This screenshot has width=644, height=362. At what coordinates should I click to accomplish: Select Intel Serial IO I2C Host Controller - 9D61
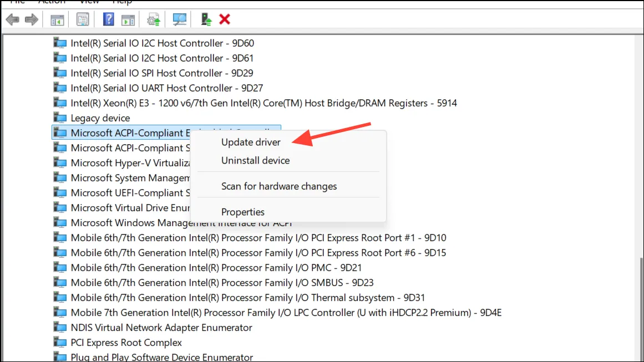(x=162, y=58)
